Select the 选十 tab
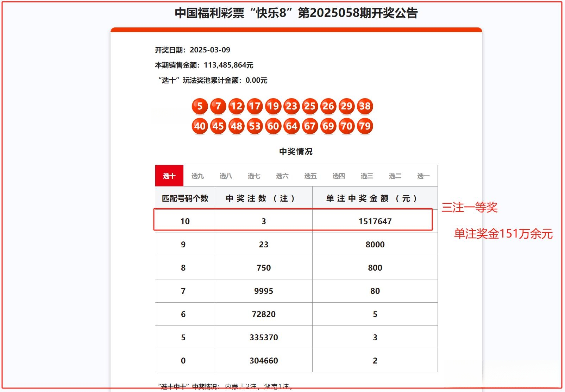This screenshot has height=392, width=565. (169, 176)
